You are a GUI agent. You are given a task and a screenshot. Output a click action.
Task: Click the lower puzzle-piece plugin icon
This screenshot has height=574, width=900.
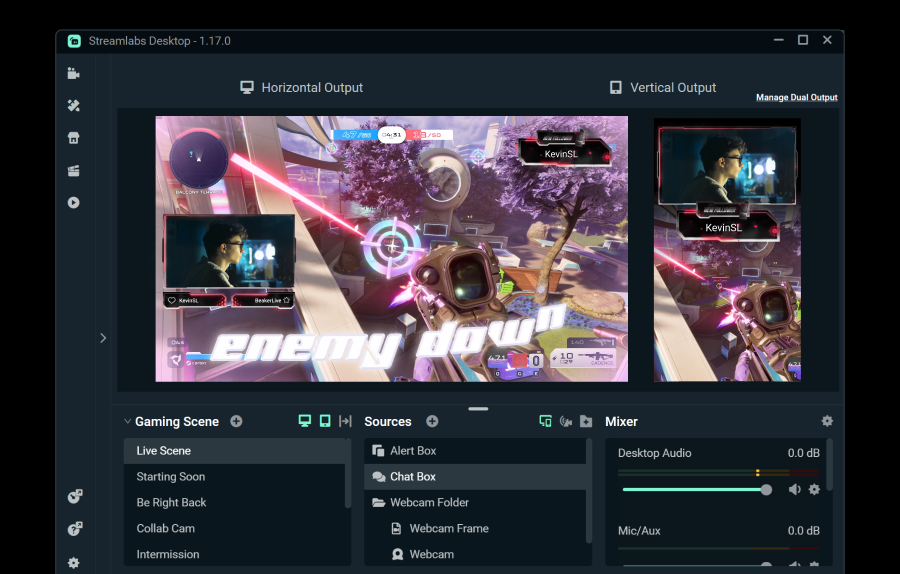coord(75,528)
